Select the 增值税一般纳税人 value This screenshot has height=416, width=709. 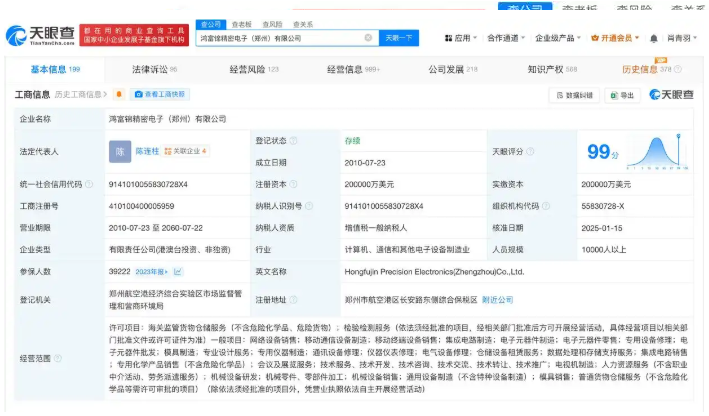point(376,228)
